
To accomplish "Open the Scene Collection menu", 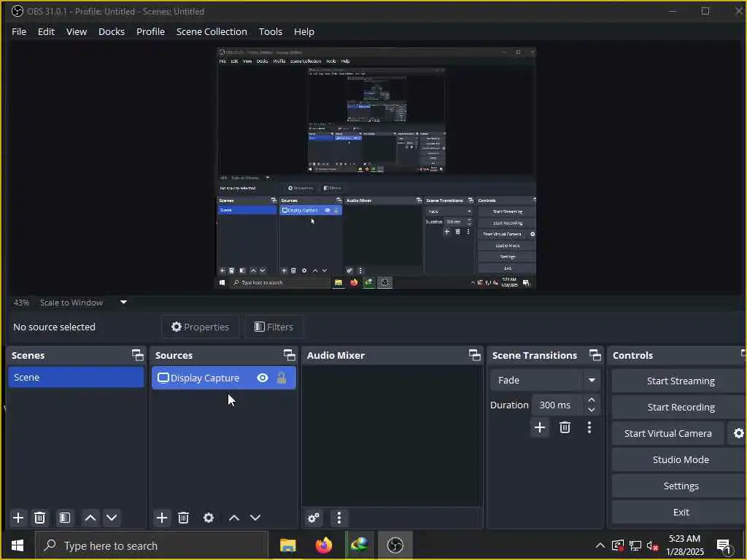I will click(212, 31).
